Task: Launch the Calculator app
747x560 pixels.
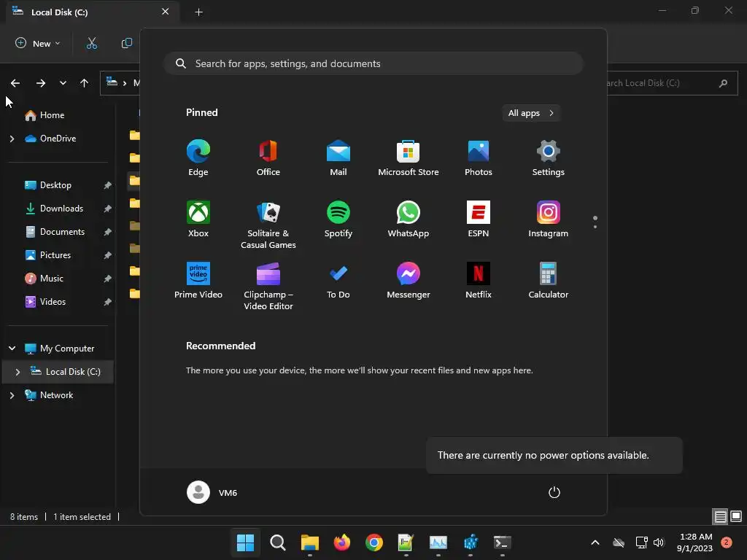Action: click(x=549, y=281)
